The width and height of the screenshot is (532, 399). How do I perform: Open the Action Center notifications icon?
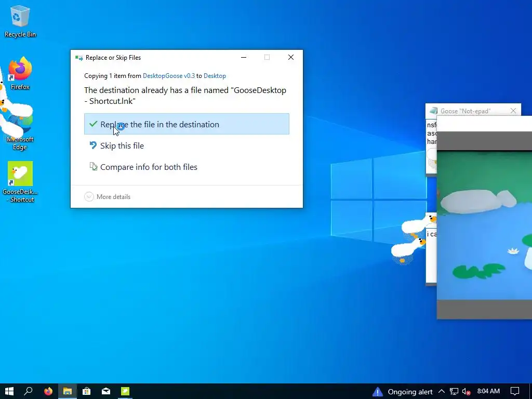point(515,391)
